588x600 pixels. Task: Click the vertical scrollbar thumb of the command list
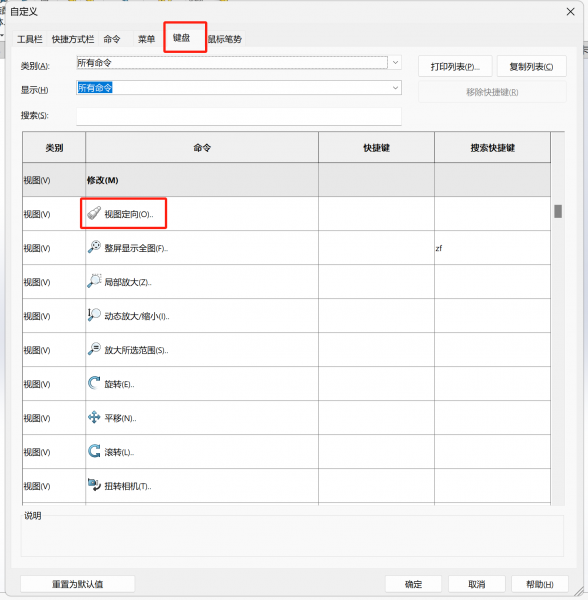pos(558,211)
